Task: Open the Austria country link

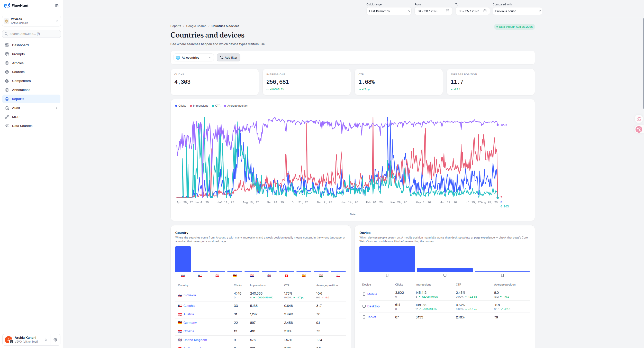Action: (189, 314)
